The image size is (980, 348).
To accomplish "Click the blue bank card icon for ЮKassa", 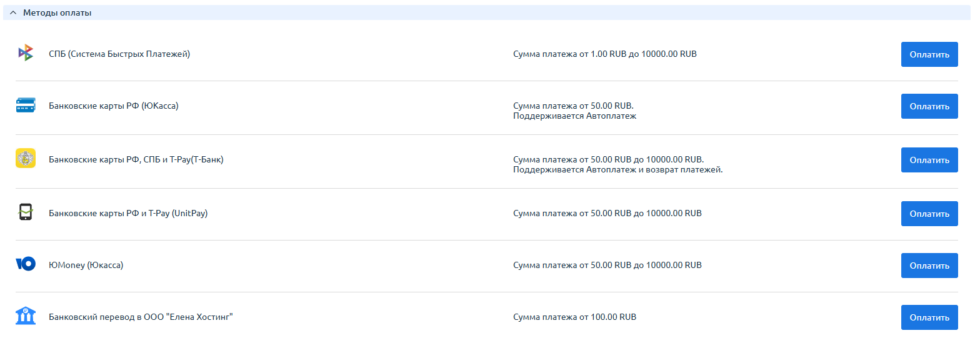I will [25, 106].
